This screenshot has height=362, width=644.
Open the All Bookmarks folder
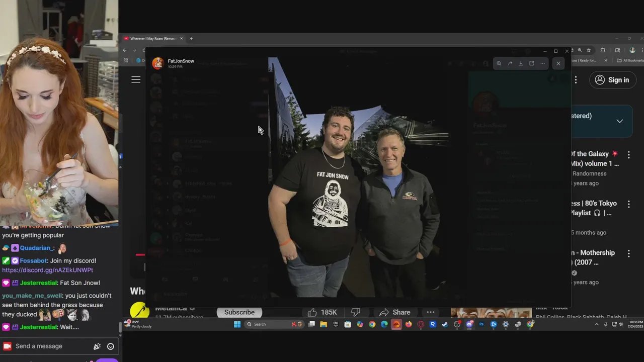click(x=630, y=60)
